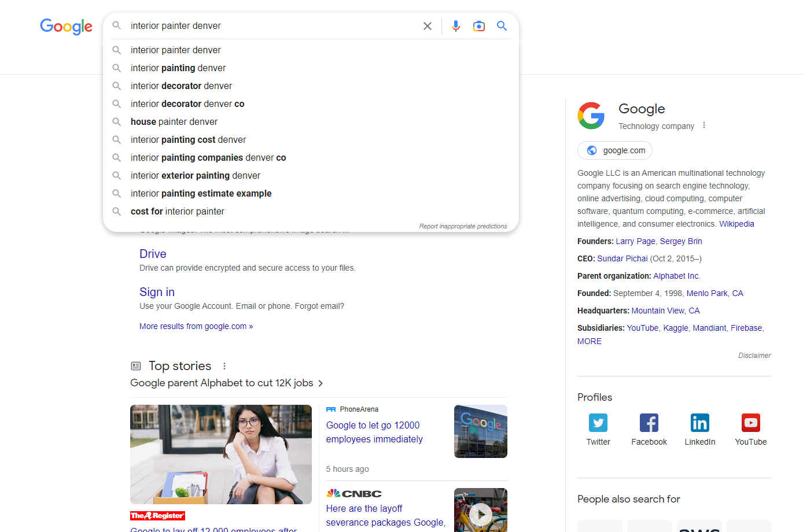Clear the search box with the X icon
The height and width of the screenshot is (532, 803).
[428, 26]
